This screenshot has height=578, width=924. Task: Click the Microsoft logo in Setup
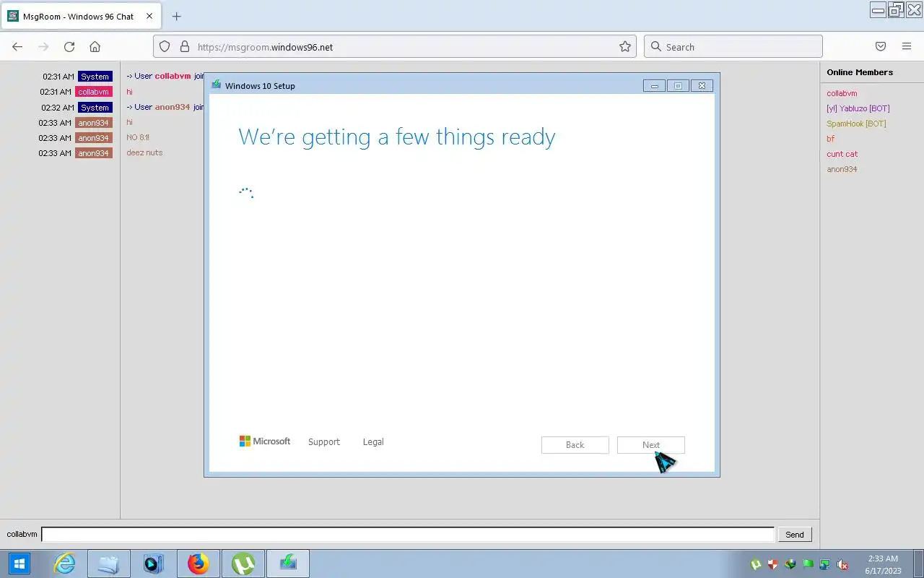click(x=265, y=441)
